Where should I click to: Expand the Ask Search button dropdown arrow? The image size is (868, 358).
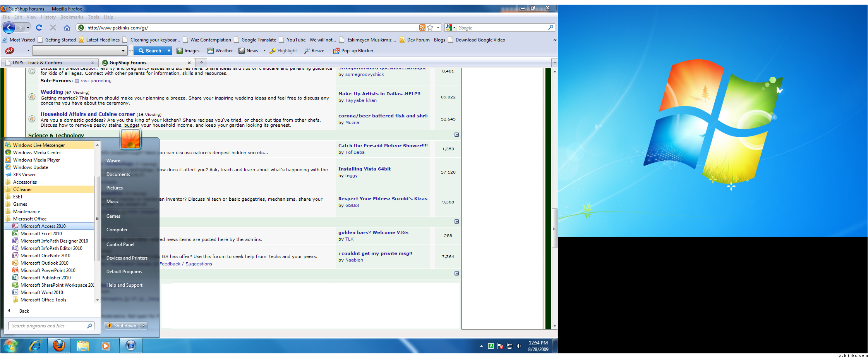(169, 51)
